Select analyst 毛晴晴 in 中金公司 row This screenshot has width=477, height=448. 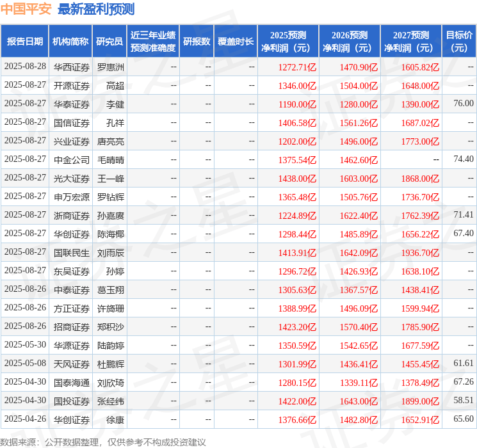coord(111,159)
